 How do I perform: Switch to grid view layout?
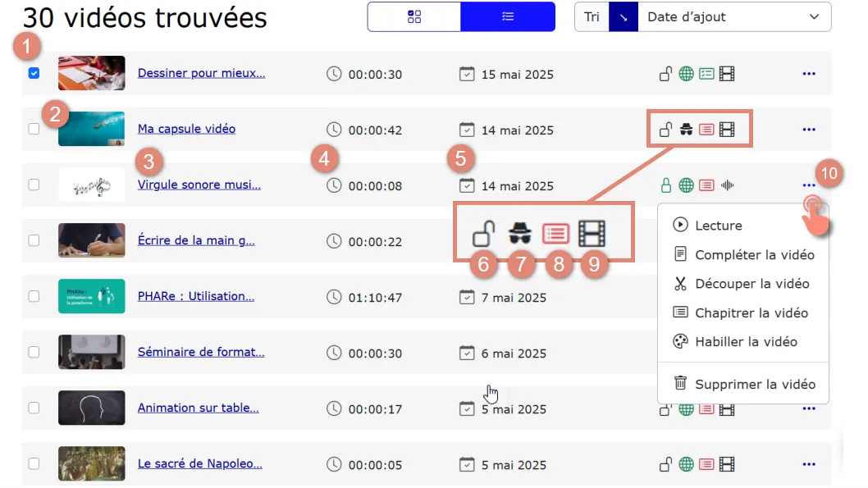pyautogui.click(x=414, y=16)
